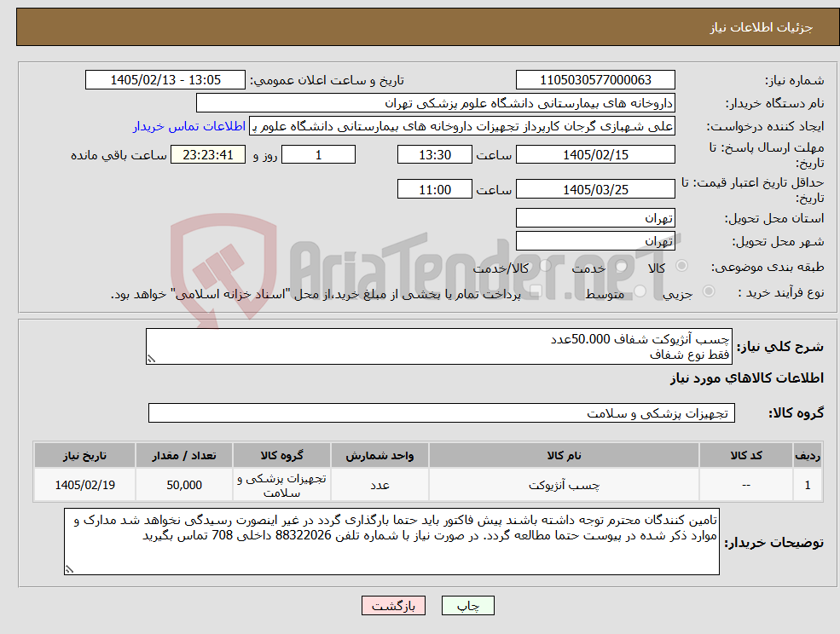
Task: Click the buyer notes text area
Action: point(391,542)
